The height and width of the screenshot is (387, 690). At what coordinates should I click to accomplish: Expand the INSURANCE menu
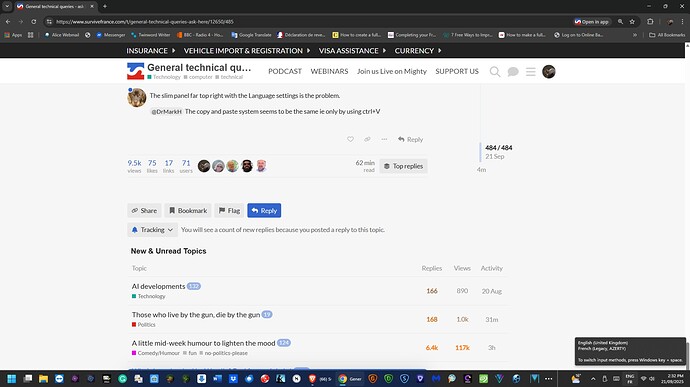coord(151,51)
